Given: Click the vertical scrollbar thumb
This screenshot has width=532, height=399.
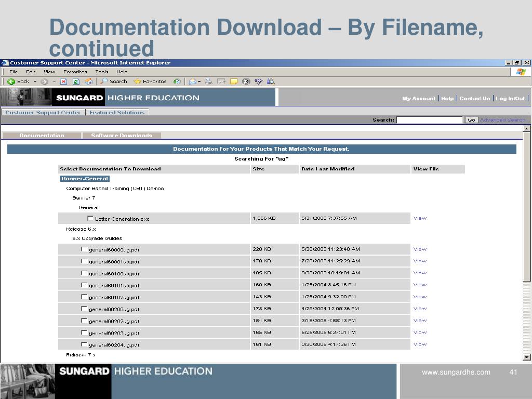Looking at the screenshot, I should click(527, 206).
